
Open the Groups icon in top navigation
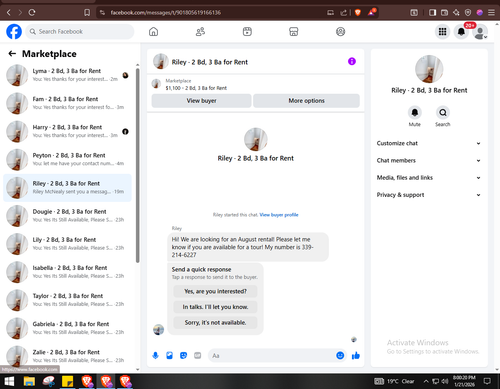click(340, 32)
